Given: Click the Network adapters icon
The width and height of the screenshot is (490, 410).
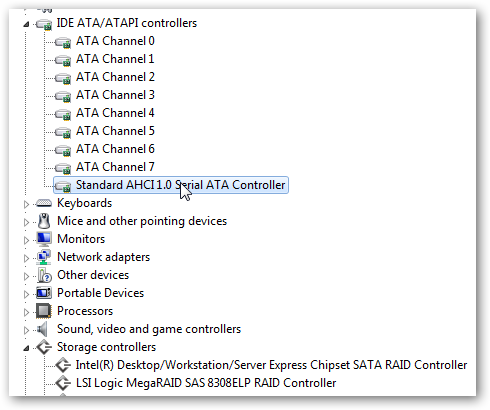Looking at the screenshot, I should pos(44,257).
